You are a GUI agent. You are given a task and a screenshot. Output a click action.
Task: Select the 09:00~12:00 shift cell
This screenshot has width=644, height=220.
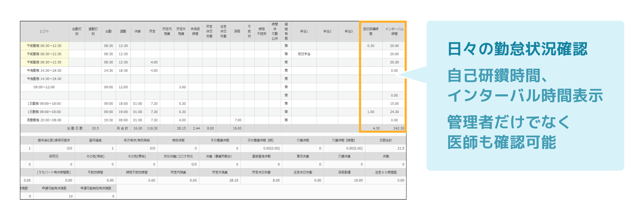[44, 87]
